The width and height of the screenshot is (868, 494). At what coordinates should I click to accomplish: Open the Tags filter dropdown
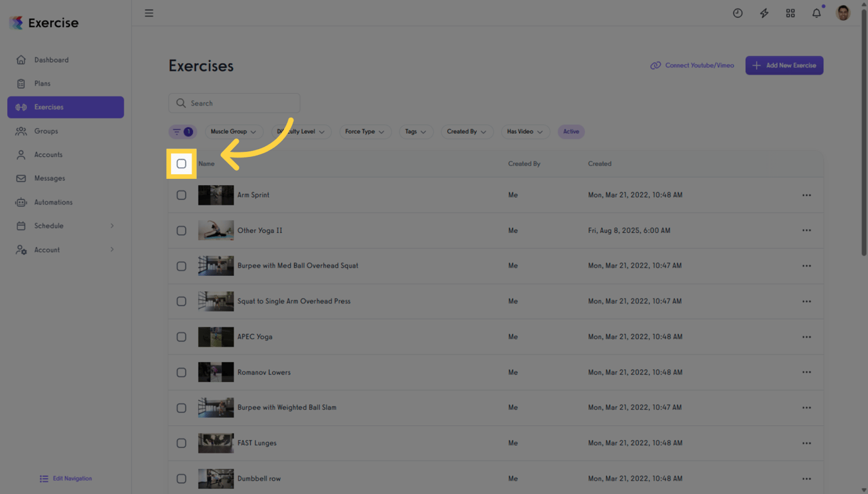416,132
